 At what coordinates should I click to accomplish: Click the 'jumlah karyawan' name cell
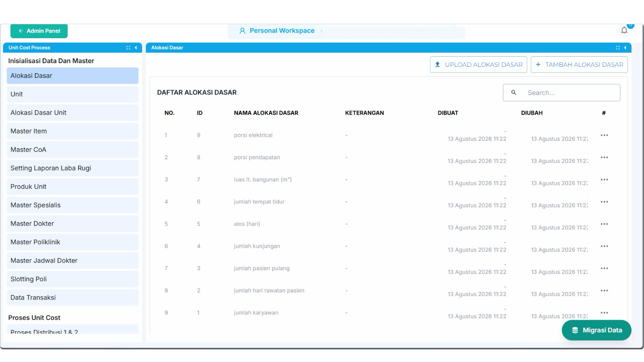[x=256, y=313]
